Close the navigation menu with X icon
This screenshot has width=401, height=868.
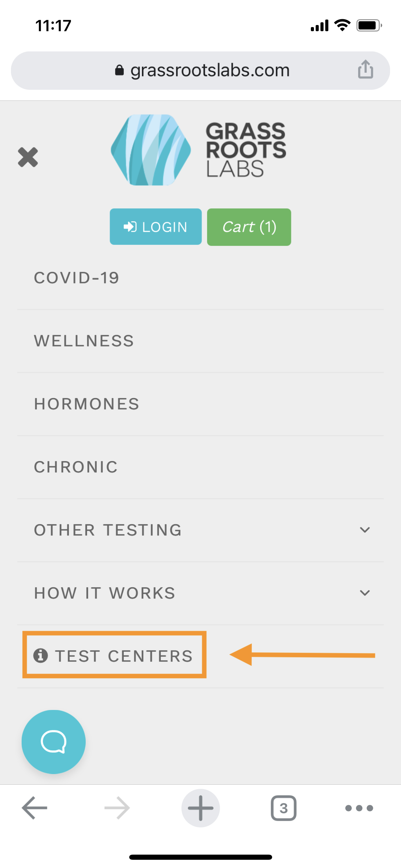pyautogui.click(x=28, y=157)
